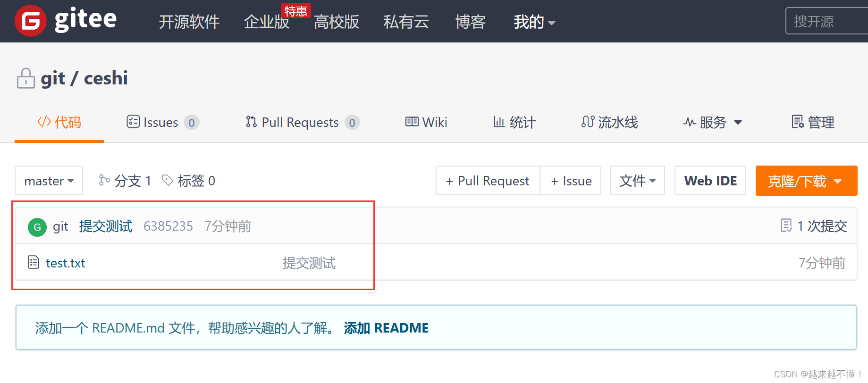Click the git author name in commit row

pos(60,226)
